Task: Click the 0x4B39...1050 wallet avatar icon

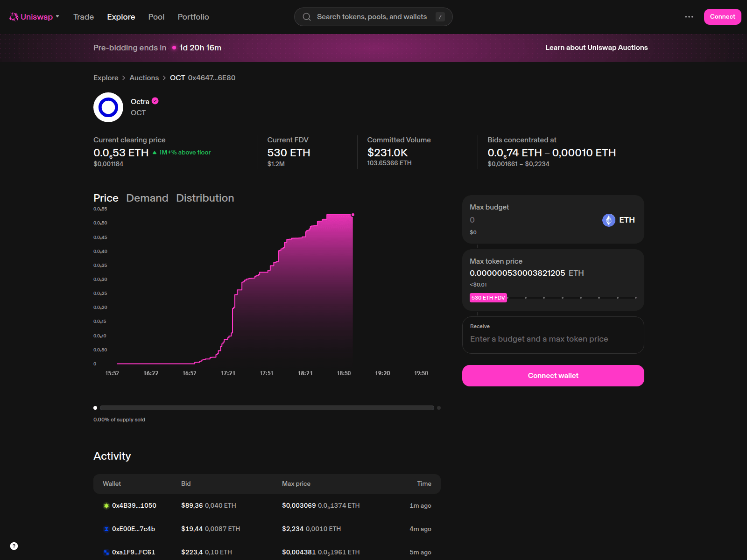Action: tap(106, 506)
